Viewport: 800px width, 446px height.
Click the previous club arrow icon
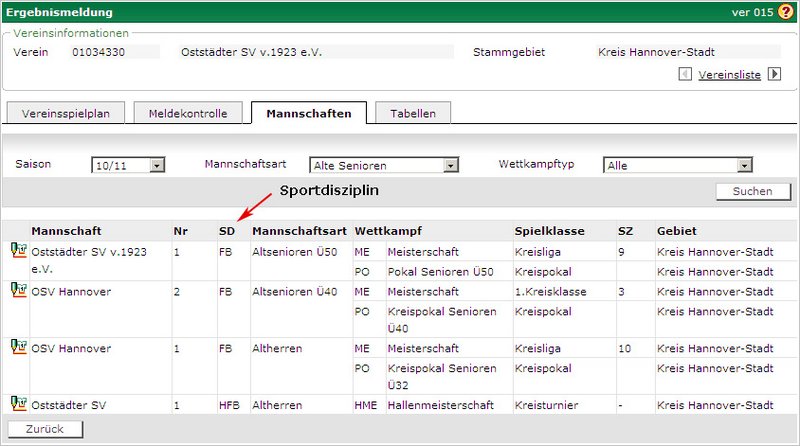[685, 74]
